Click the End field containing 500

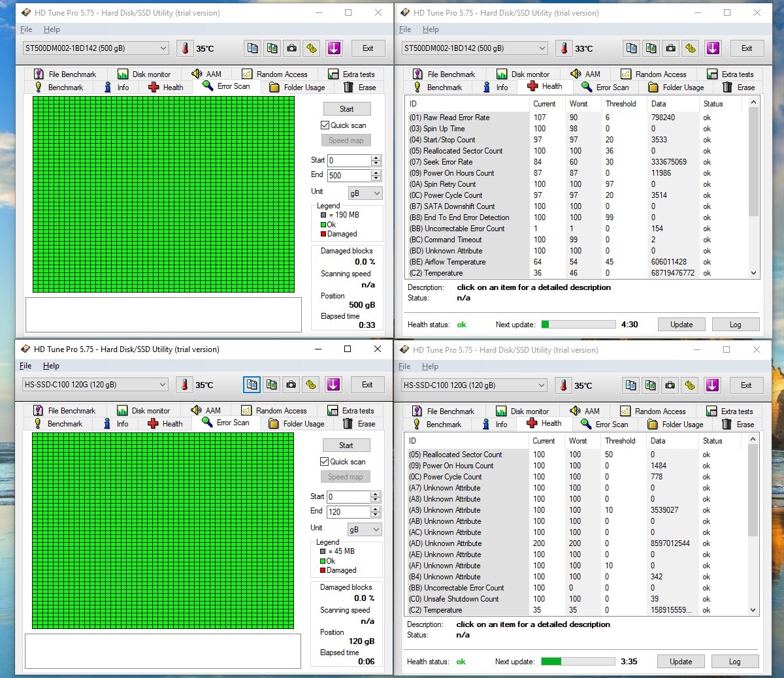pos(349,176)
